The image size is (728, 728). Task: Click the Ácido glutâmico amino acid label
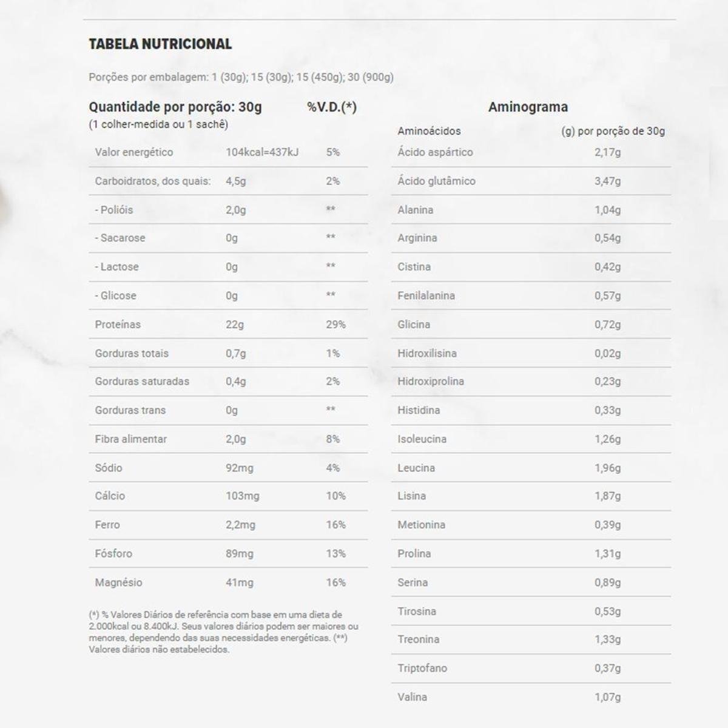(436, 181)
